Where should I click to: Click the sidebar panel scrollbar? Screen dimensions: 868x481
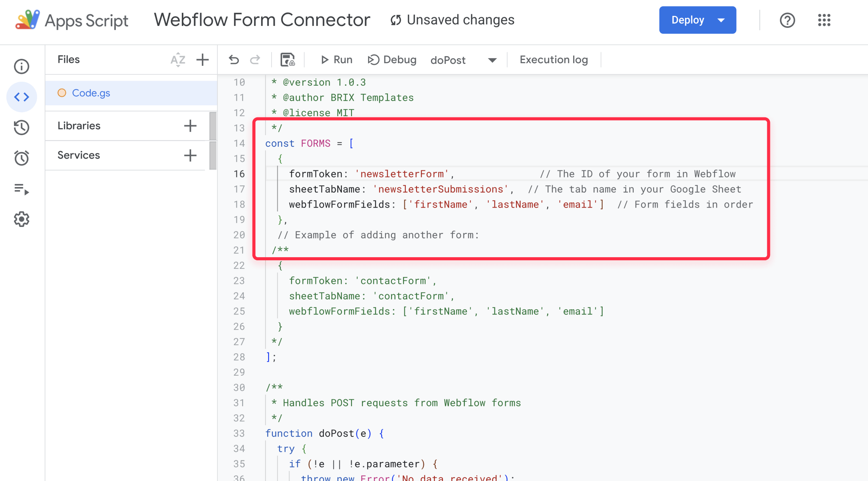tap(213, 141)
